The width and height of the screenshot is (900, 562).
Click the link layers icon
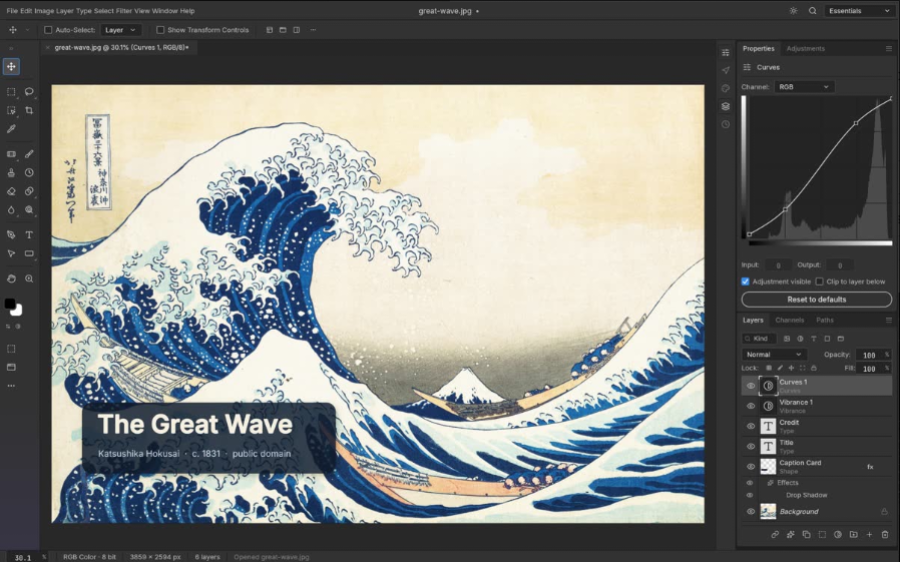775,534
